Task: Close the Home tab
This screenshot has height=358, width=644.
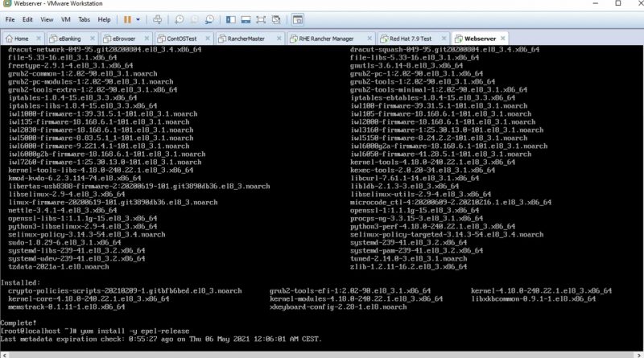Action: click(39, 38)
